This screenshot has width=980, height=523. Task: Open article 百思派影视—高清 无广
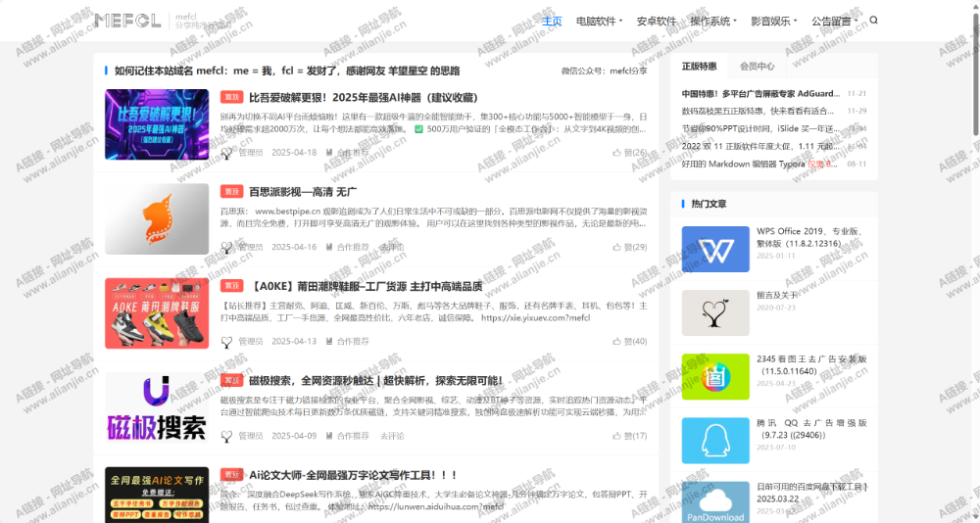tap(303, 191)
